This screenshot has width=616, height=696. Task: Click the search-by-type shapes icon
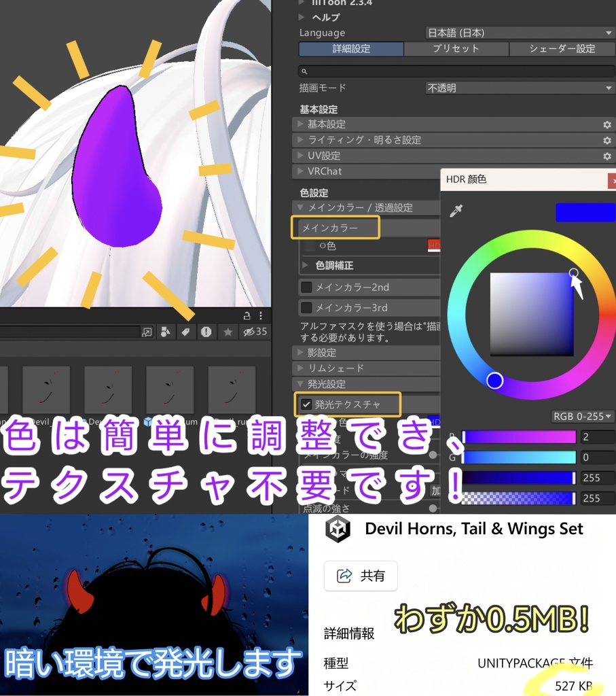166,332
